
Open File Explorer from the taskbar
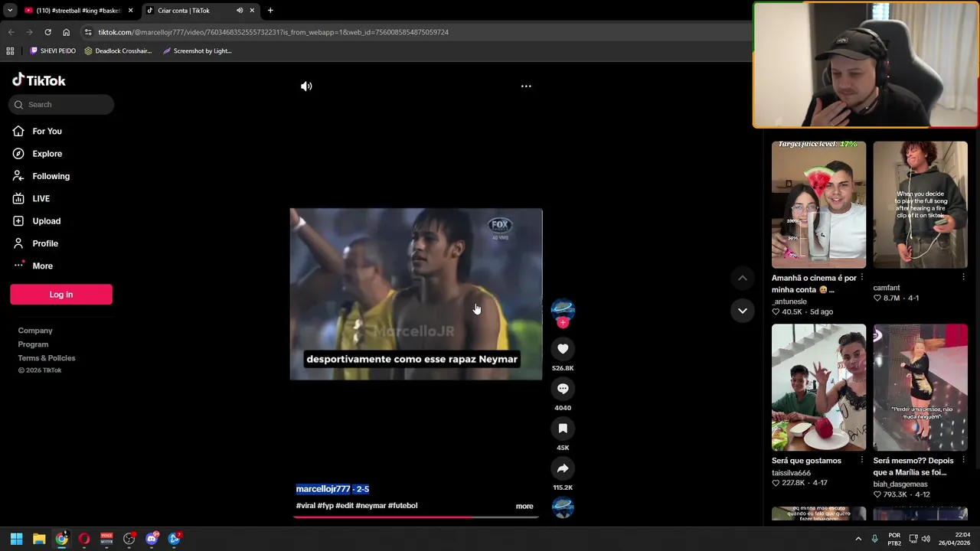click(39, 539)
